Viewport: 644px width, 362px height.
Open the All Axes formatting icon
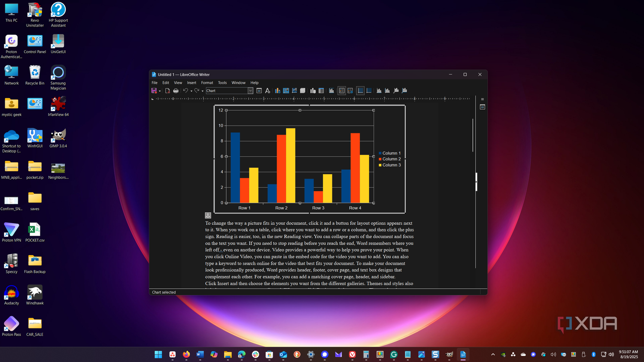click(x=404, y=90)
